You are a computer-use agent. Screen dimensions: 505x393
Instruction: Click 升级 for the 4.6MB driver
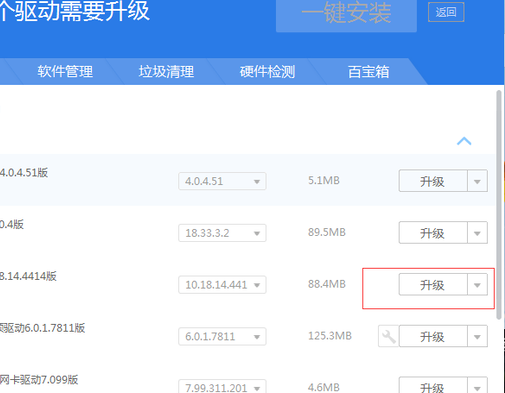point(433,385)
